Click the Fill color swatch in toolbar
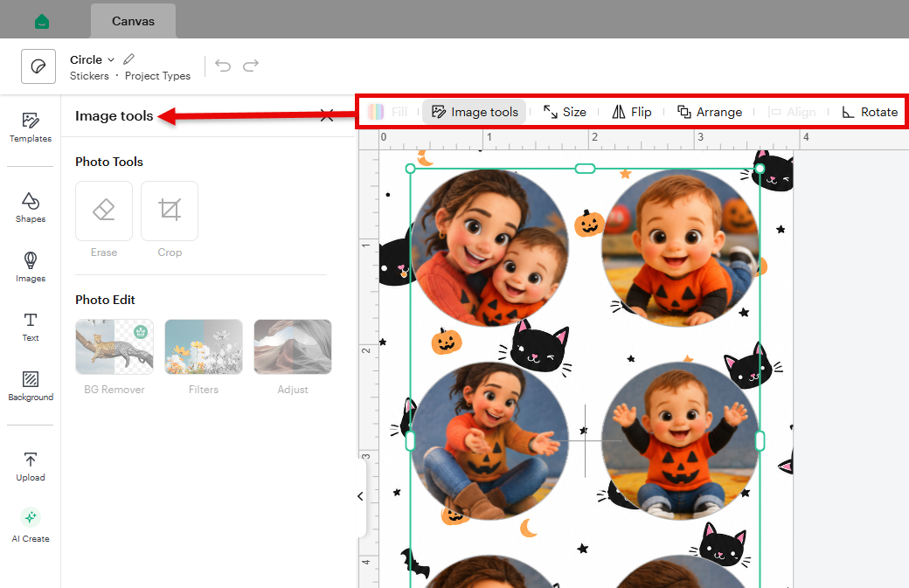The width and height of the screenshot is (909, 588). (x=376, y=112)
